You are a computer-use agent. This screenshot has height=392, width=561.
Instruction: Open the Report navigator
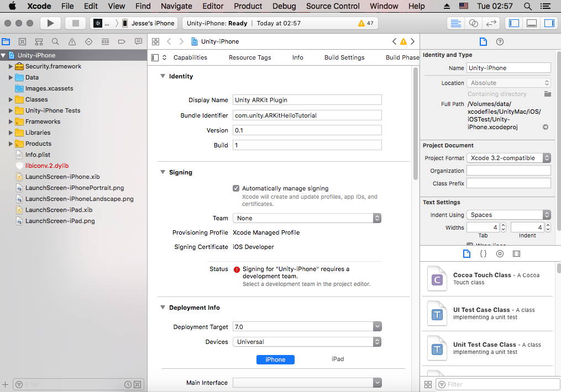click(x=138, y=42)
